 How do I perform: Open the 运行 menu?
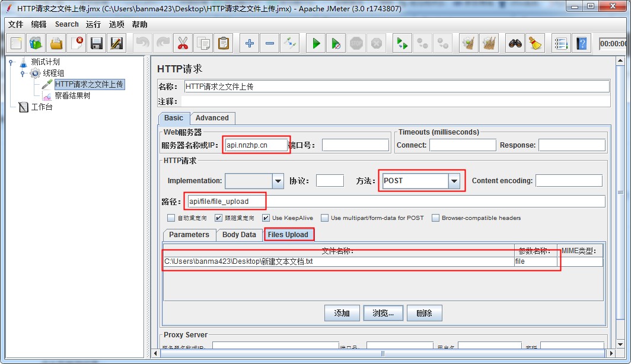coord(93,24)
